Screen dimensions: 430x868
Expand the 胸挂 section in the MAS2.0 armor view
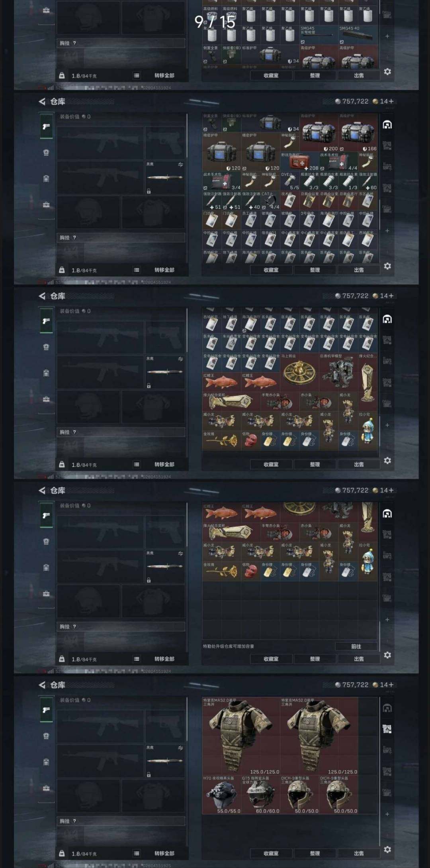121,821
